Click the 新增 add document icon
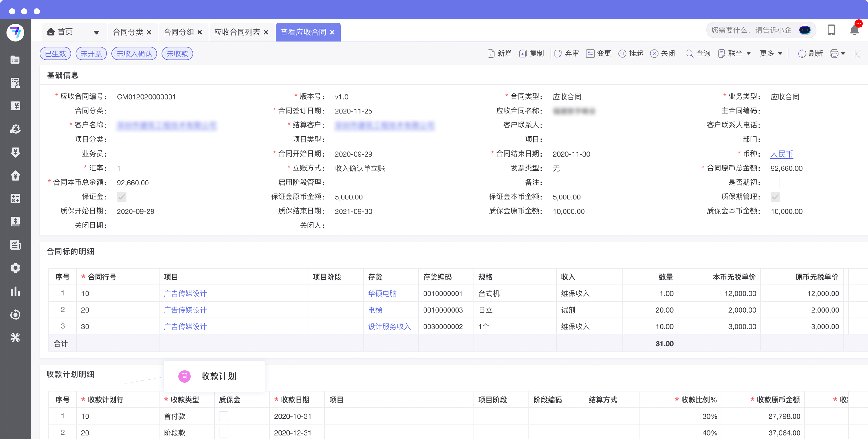This screenshot has width=868, height=439. coord(491,54)
